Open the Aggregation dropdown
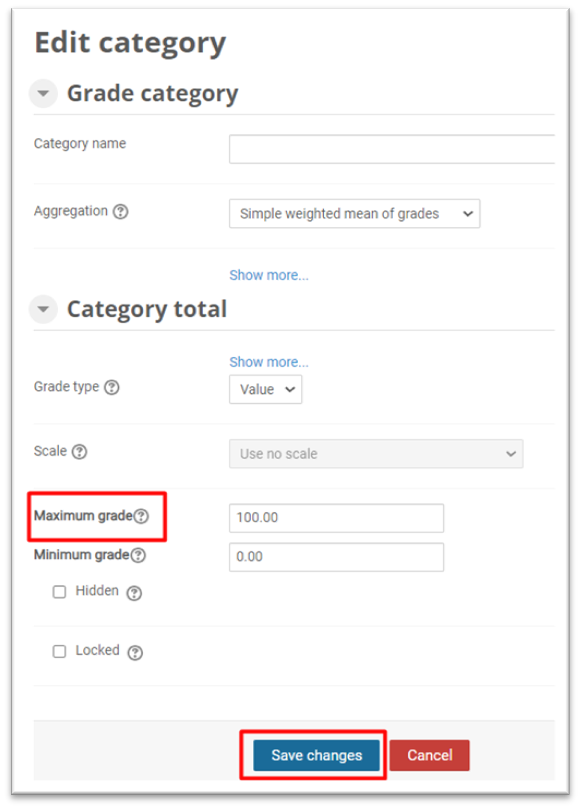This screenshot has height=809, width=581. pos(354,214)
